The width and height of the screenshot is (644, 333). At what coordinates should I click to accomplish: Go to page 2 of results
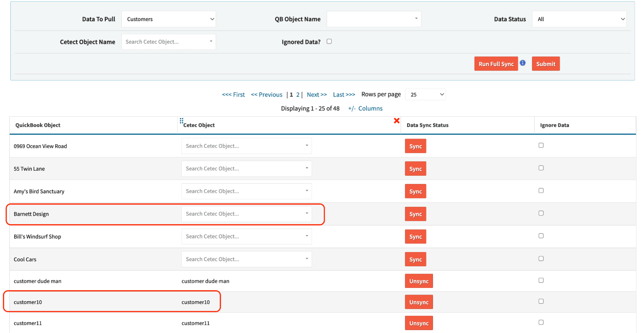(298, 95)
